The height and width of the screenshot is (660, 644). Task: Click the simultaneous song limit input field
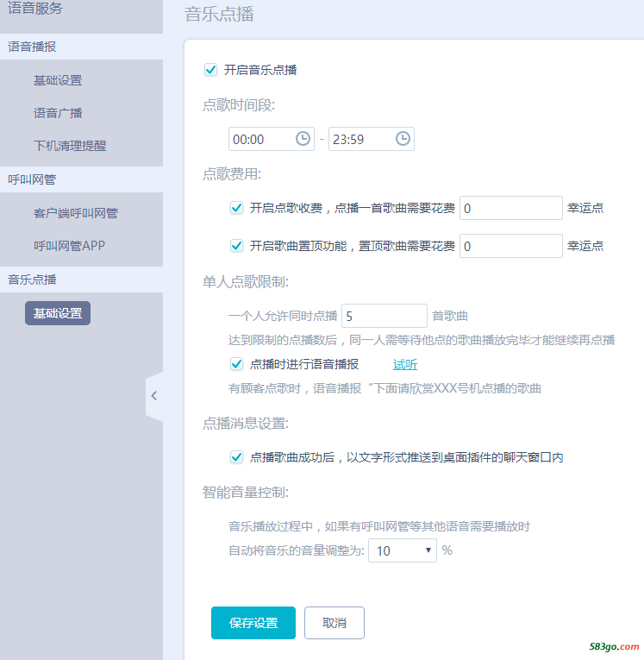pyautogui.click(x=385, y=316)
